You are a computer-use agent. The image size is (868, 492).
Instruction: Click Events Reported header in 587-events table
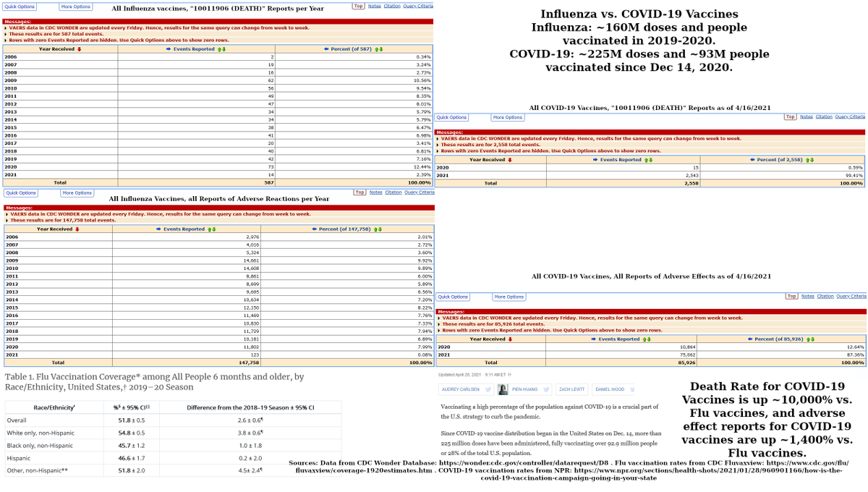tap(194, 49)
